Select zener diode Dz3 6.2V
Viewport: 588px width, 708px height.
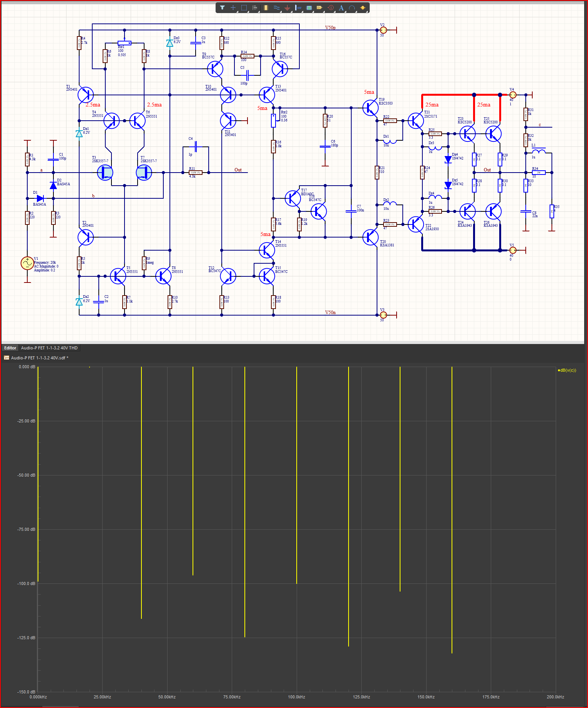pos(169,43)
